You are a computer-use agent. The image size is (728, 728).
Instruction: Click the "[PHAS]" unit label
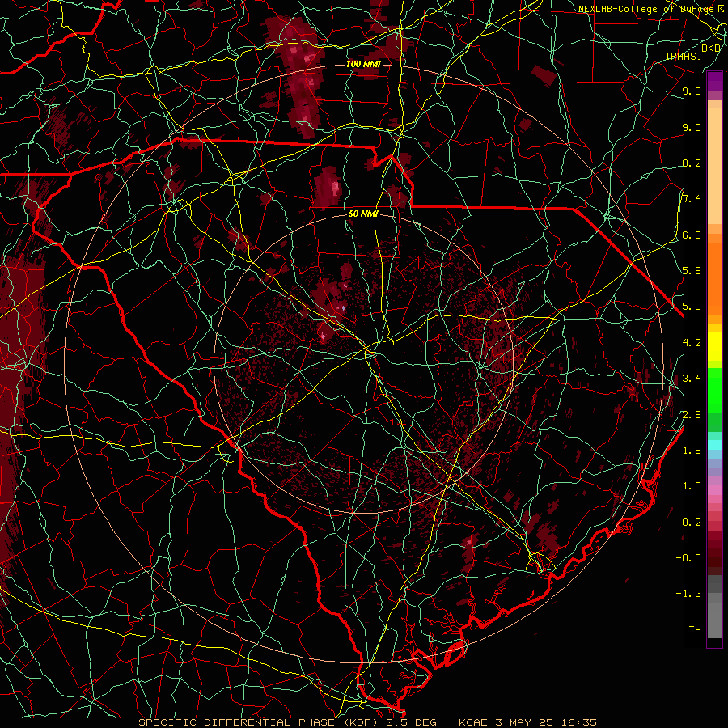coord(684,57)
